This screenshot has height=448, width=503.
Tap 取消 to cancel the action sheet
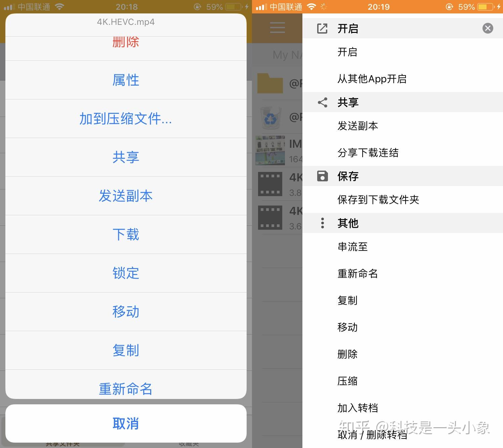125,423
